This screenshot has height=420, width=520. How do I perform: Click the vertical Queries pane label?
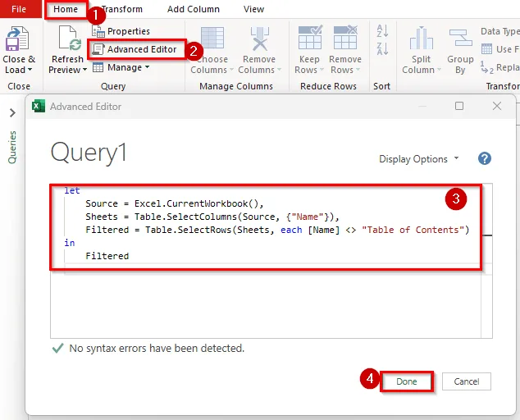click(x=12, y=148)
